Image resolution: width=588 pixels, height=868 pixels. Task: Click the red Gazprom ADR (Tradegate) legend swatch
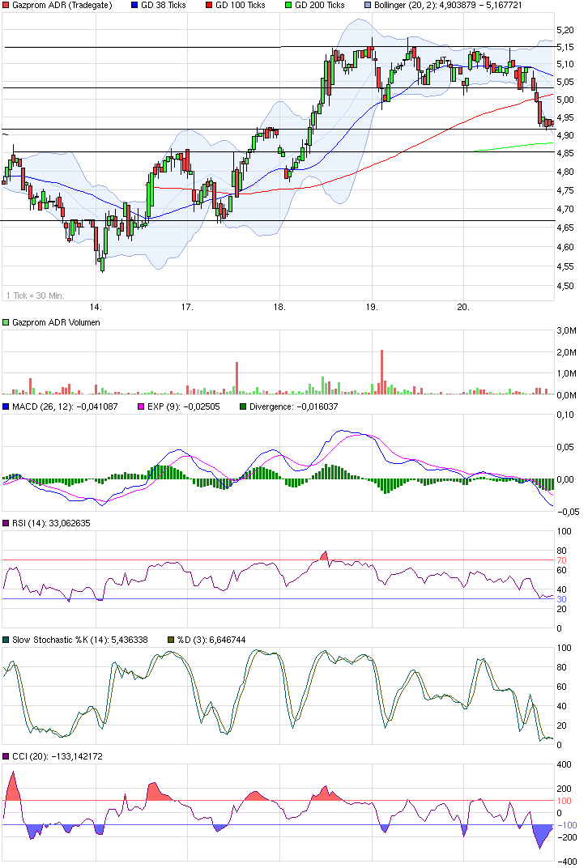6,5
